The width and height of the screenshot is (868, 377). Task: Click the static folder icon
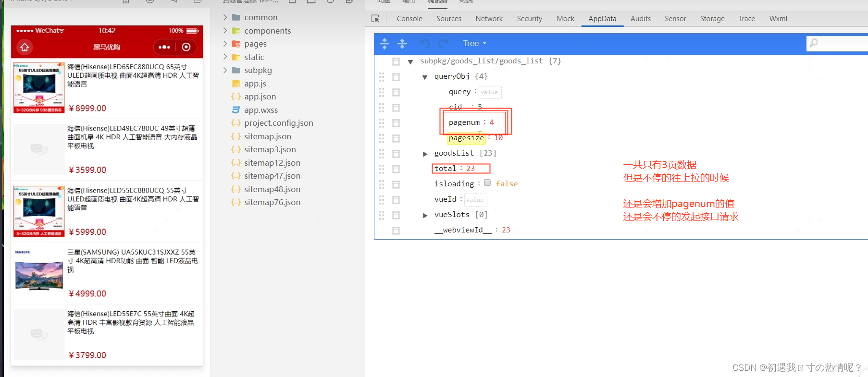[x=236, y=57]
